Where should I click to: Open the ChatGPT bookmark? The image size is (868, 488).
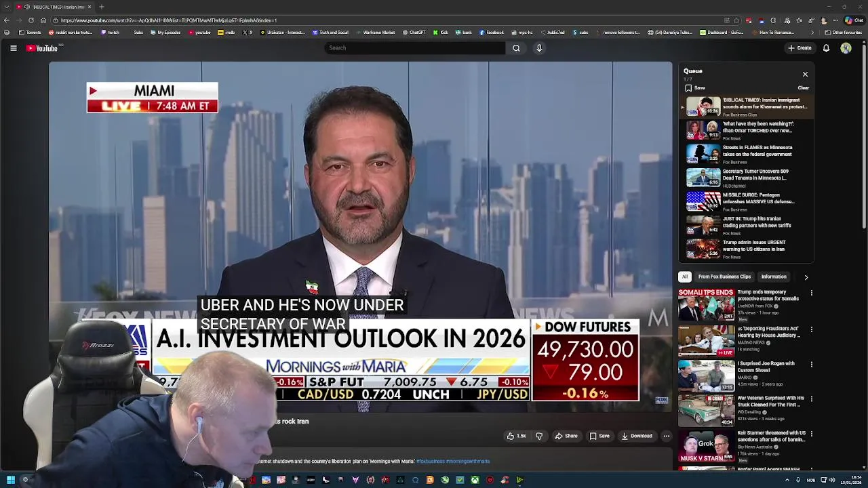414,33
